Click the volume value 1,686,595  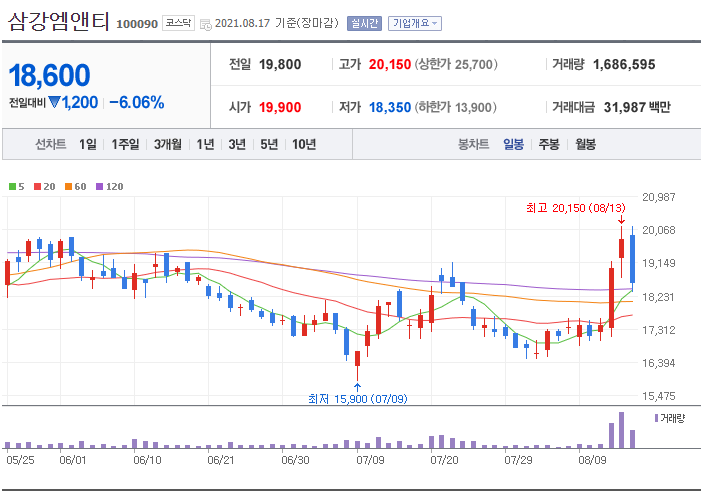tap(624, 64)
